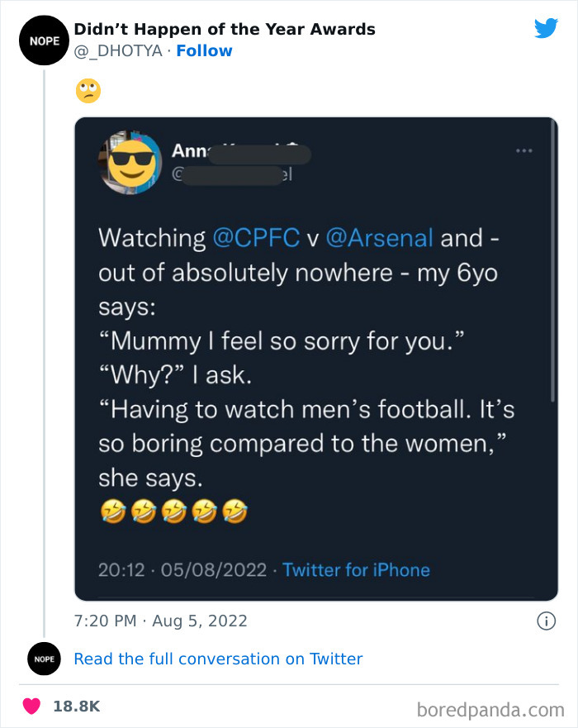Click the 18.8K likes count
This screenshot has height=728, width=578.
pyautogui.click(x=76, y=707)
